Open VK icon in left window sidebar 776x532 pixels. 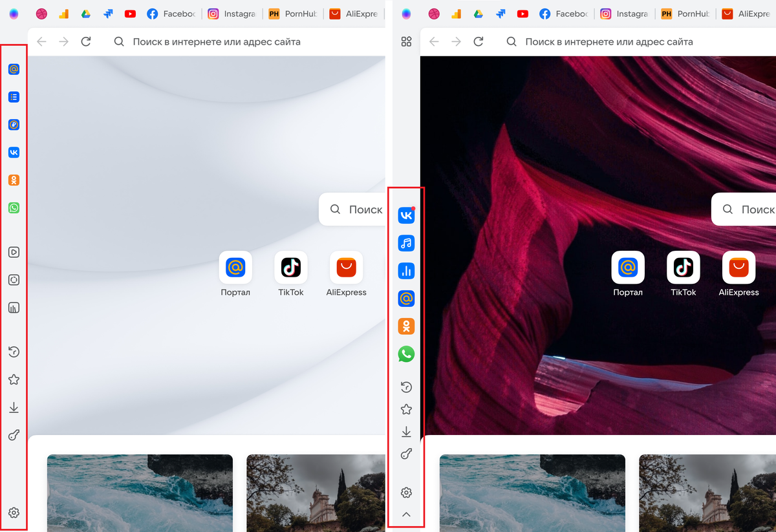[x=14, y=153]
